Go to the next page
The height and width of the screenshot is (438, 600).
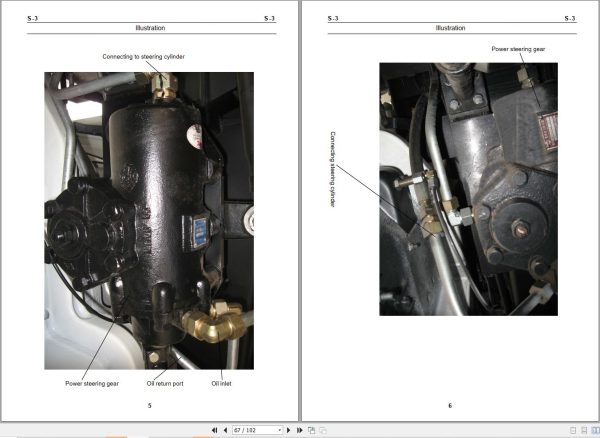[289, 430]
